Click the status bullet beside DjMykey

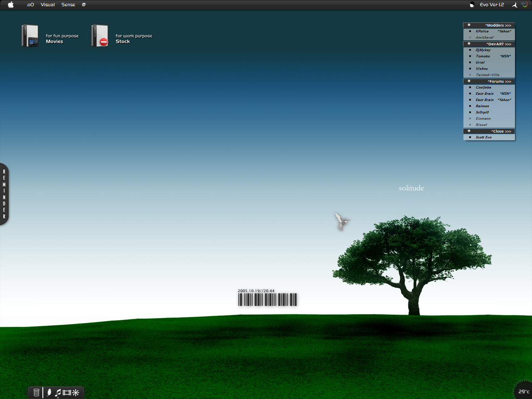[470, 50]
